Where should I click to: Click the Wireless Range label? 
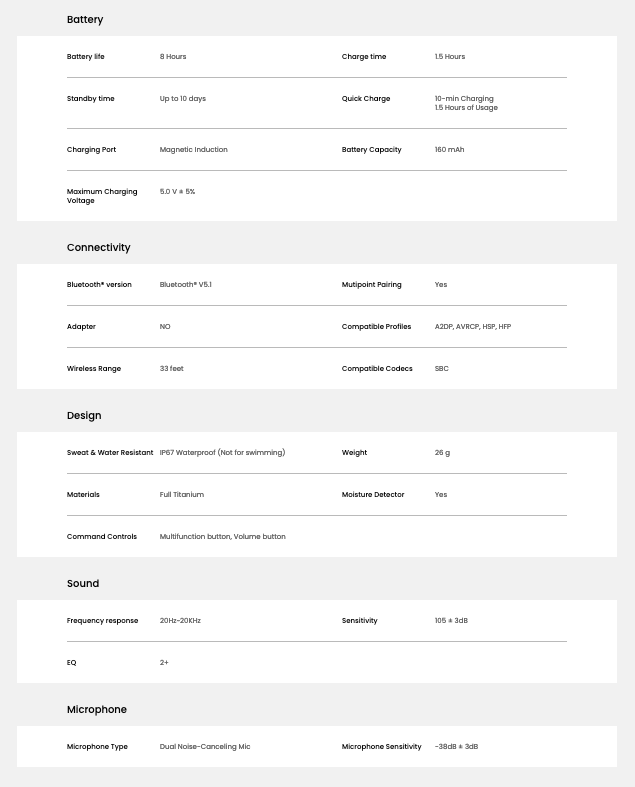pyautogui.click(x=94, y=369)
